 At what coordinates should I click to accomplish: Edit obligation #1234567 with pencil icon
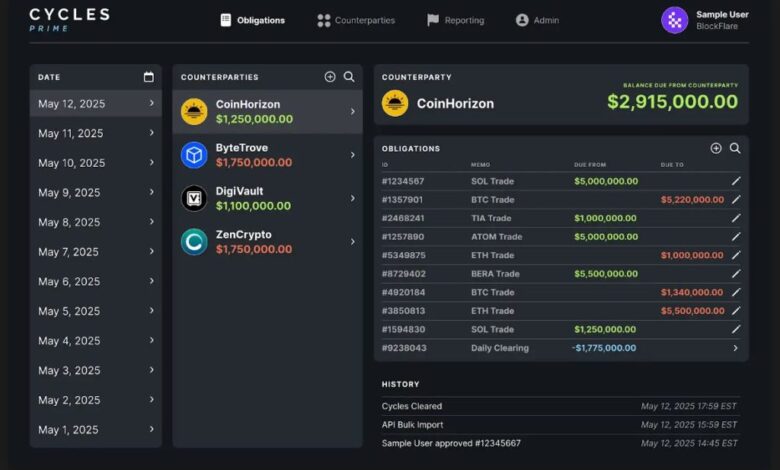click(736, 181)
